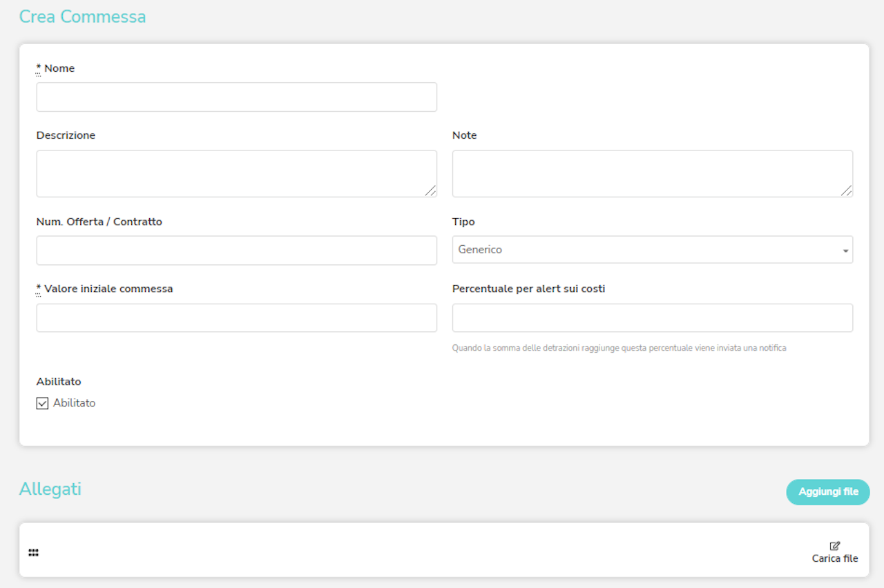The width and height of the screenshot is (884, 588).
Task: Click the Abilitato checkbox label text
Action: (x=74, y=403)
